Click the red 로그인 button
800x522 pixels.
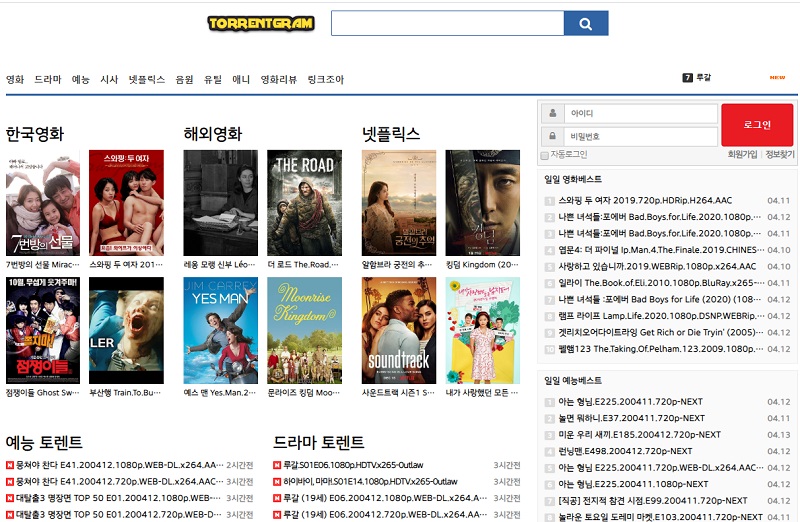757,125
